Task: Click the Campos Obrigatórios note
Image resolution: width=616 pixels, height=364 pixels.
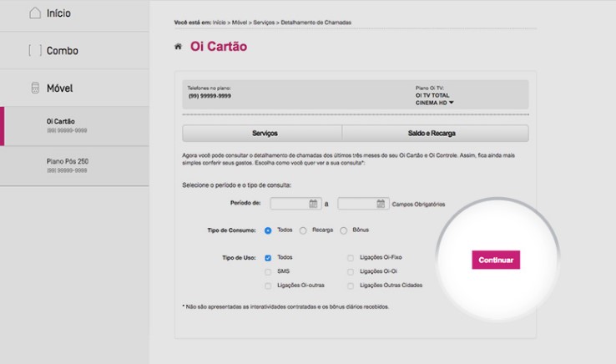Action: [418, 205]
